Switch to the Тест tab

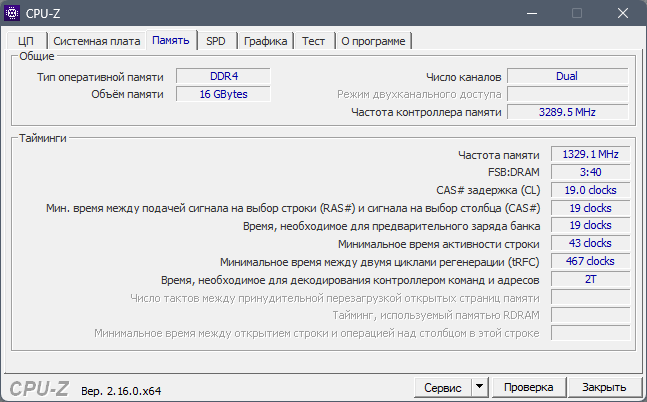click(x=313, y=41)
